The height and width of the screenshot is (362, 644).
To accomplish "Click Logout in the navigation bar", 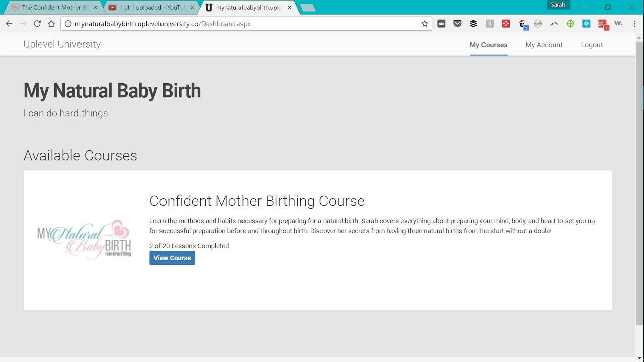I will point(592,45).
